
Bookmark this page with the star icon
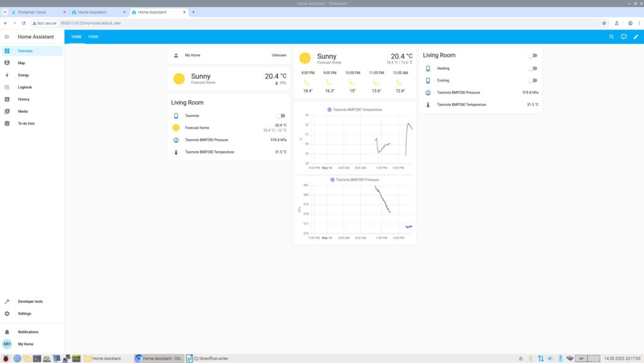click(x=604, y=23)
